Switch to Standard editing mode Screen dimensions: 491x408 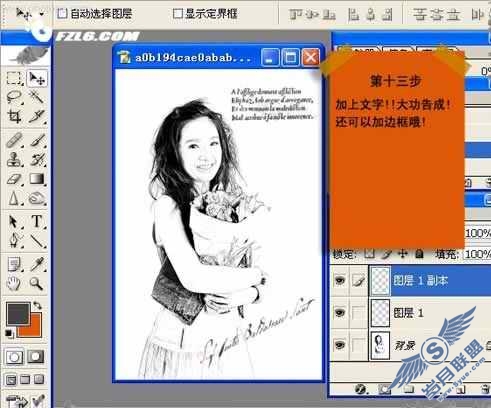[x=14, y=357]
